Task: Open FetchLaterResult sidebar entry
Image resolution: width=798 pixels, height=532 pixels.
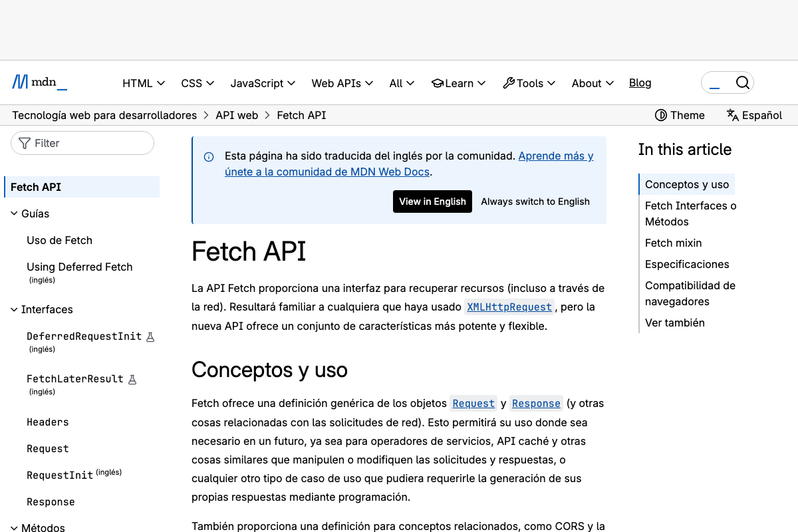Action: click(75, 379)
